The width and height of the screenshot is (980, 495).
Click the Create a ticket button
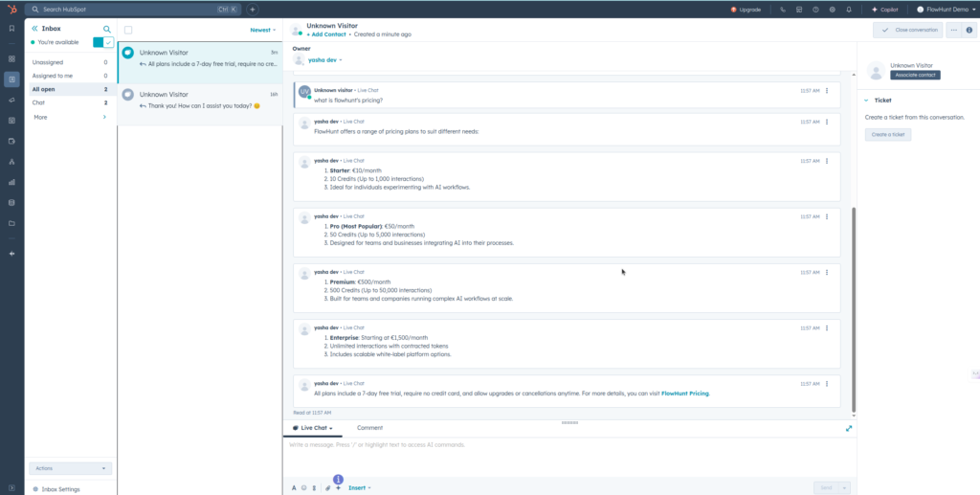pyautogui.click(x=888, y=134)
